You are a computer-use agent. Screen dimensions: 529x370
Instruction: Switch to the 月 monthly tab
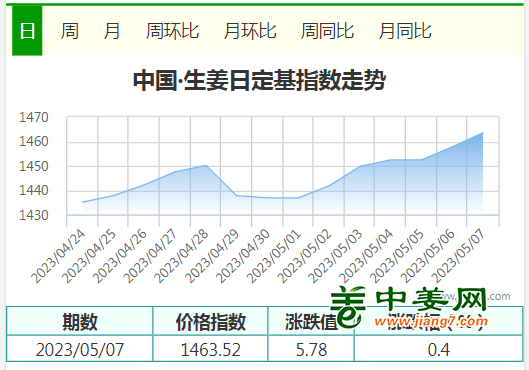point(112,31)
